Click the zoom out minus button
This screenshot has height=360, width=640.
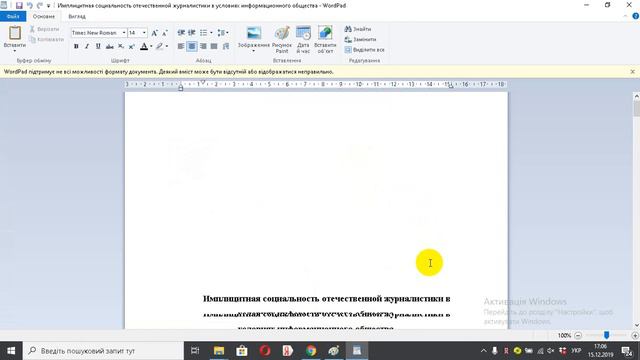click(x=578, y=336)
